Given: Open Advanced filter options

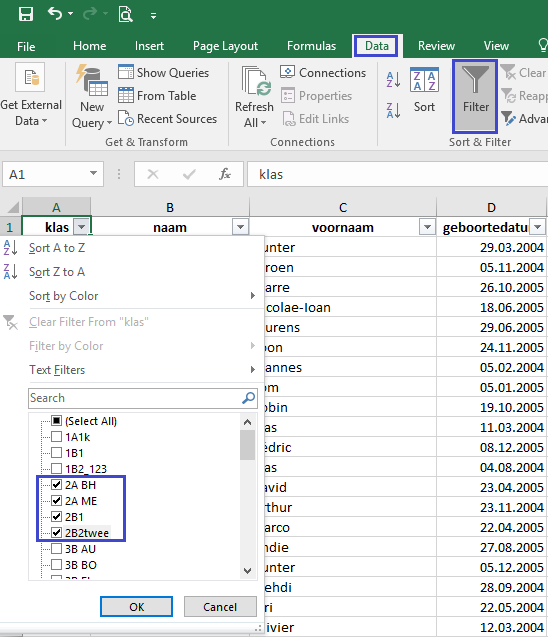Looking at the screenshot, I should click(x=524, y=119).
